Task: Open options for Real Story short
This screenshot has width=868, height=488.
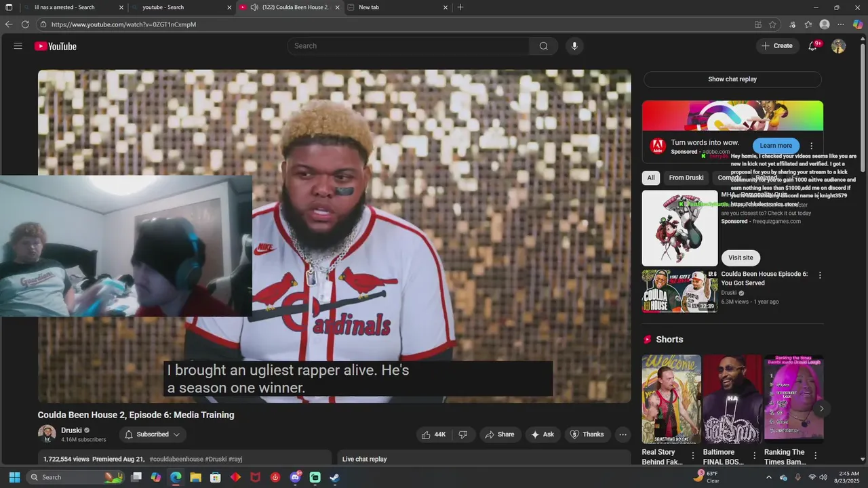Action: point(693,456)
